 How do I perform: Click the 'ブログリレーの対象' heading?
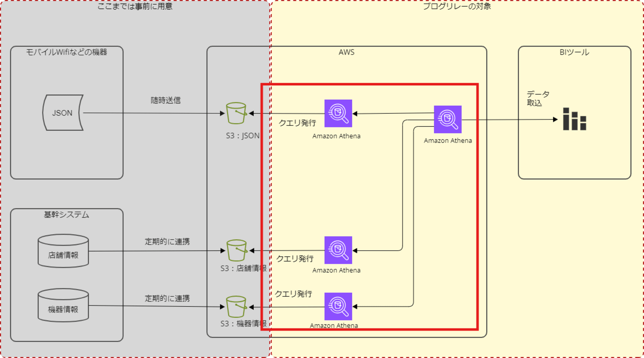click(x=457, y=6)
